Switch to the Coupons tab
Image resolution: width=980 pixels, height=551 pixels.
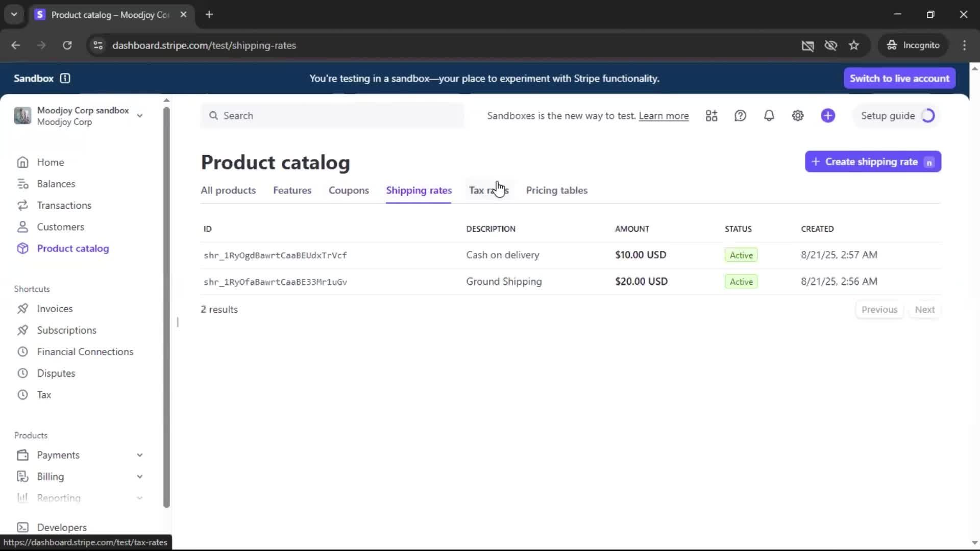coord(349,190)
